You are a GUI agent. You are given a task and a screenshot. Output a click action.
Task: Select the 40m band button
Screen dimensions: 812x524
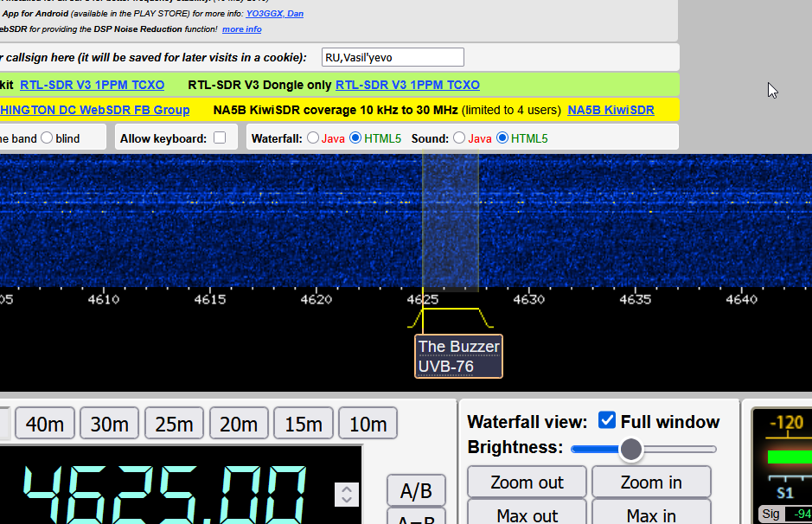coord(45,424)
